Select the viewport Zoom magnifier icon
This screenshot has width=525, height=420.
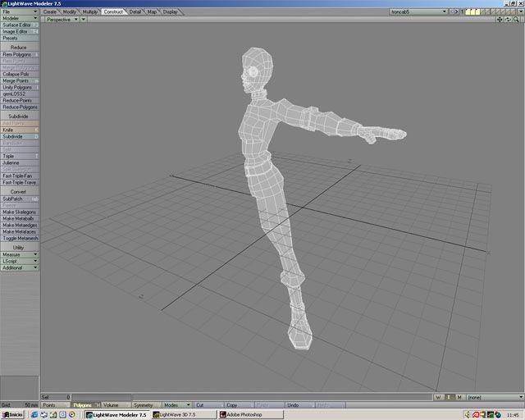pyautogui.click(x=516, y=20)
